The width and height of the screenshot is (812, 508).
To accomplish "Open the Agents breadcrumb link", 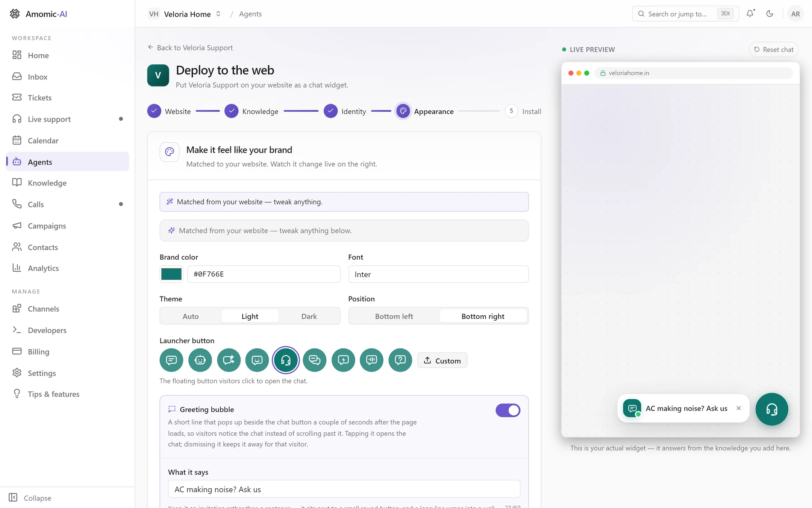I will pos(250,14).
